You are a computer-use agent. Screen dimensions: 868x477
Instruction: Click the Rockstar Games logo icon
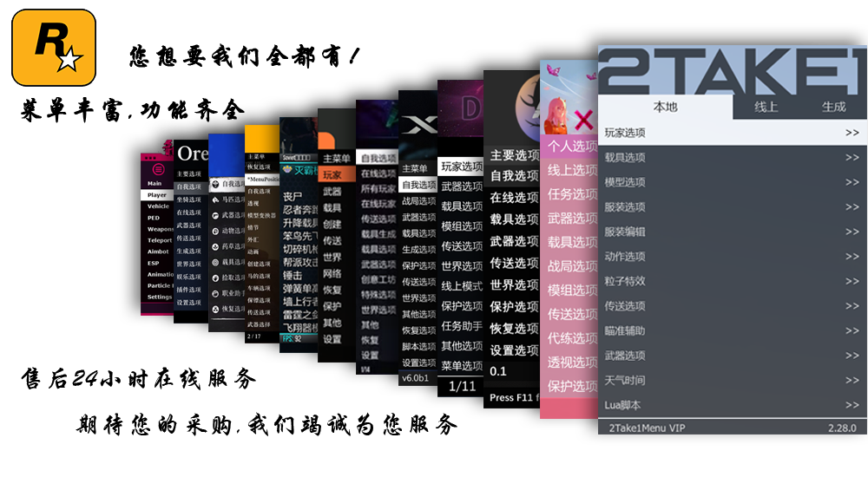54,48
